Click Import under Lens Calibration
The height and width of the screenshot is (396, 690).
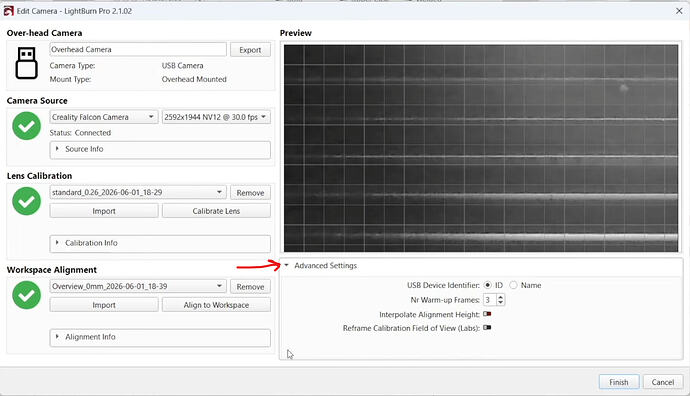pos(104,211)
